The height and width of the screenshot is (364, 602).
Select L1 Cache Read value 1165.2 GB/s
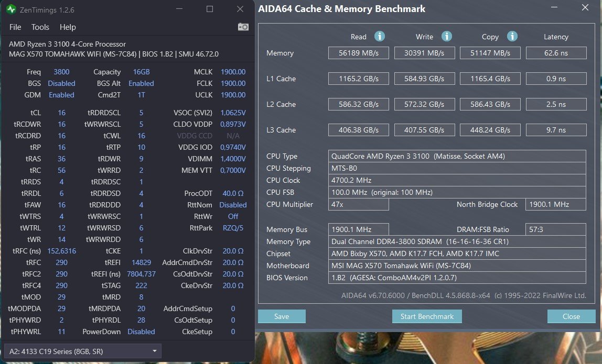pos(359,79)
